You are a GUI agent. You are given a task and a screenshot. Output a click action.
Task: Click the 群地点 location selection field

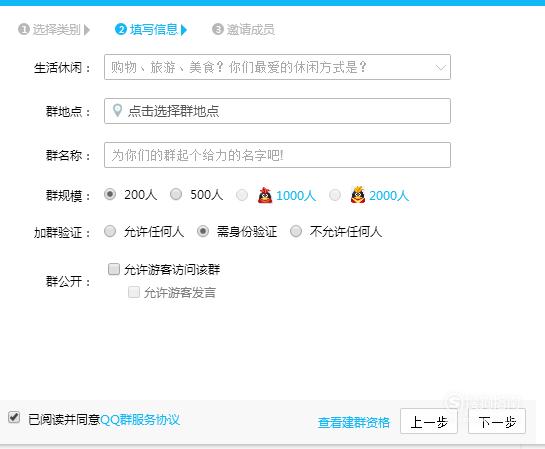pyautogui.click(x=277, y=111)
